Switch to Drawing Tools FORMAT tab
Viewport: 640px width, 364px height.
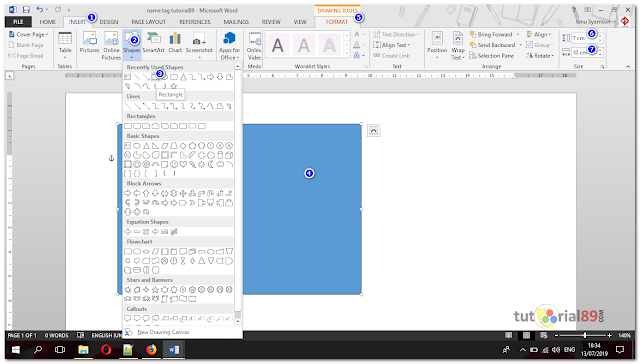pyautogui.click(x=337, y=22)
